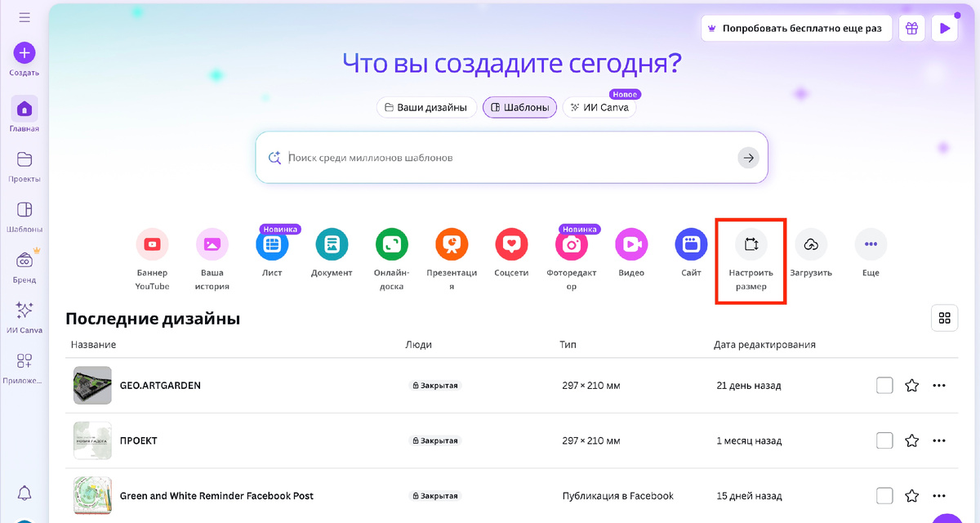Open Приложения in the sidebar
The image size is (980, 523).
(24, 368)
